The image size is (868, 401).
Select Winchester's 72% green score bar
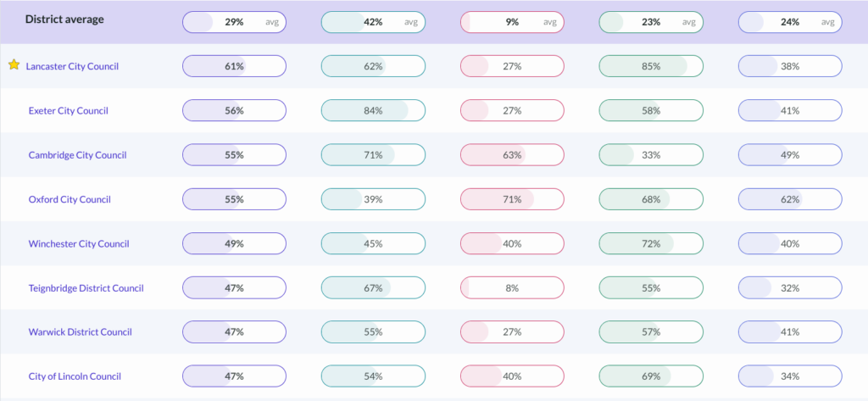651,244
